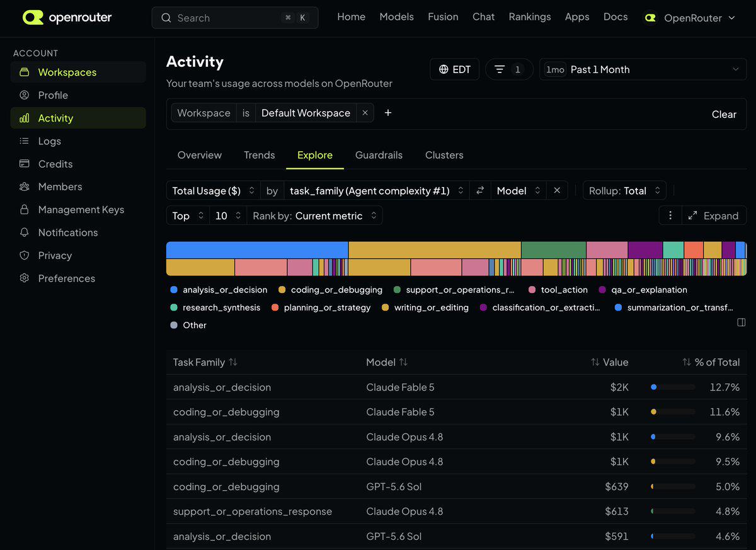This screenshot has height=550, width=756.
Task: Switch to the Clusters tab
Action: tap(444, 155)
